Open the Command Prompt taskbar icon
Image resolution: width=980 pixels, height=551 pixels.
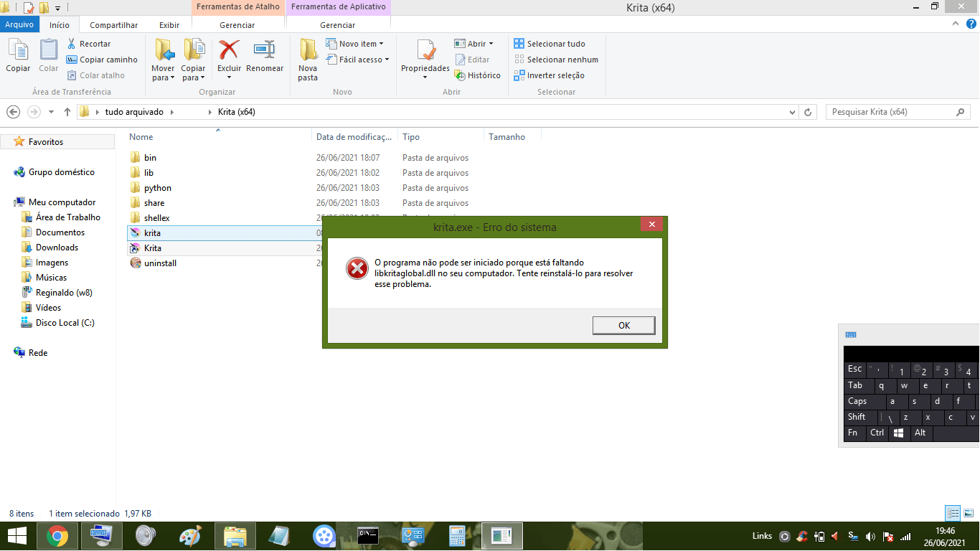368,535
